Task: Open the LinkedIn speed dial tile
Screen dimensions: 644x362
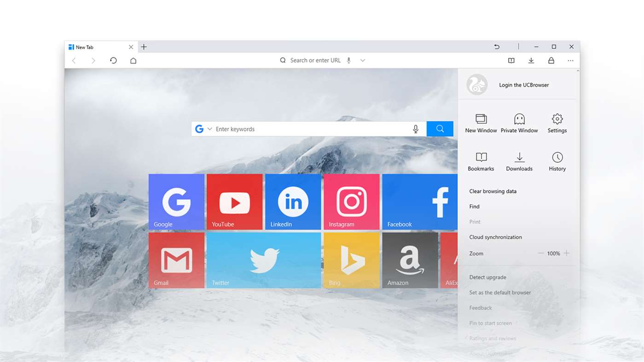Action: pyautogui.click(x=293, y=201)
